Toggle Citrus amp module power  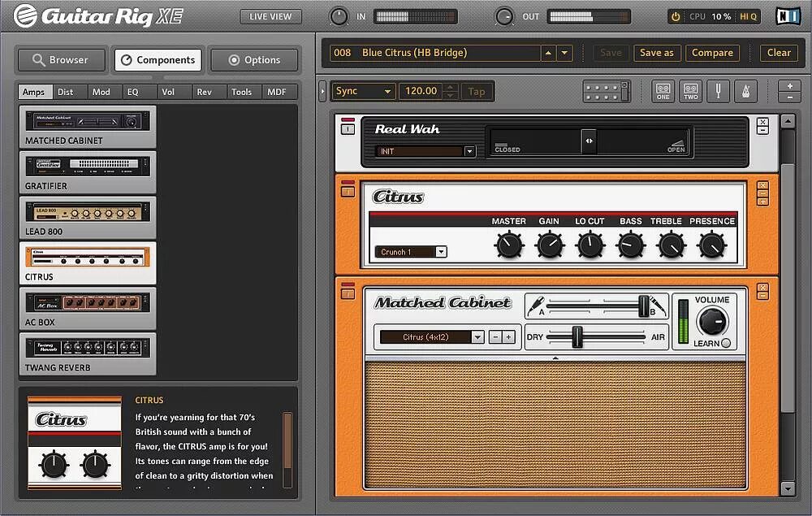tap(348, 192)
